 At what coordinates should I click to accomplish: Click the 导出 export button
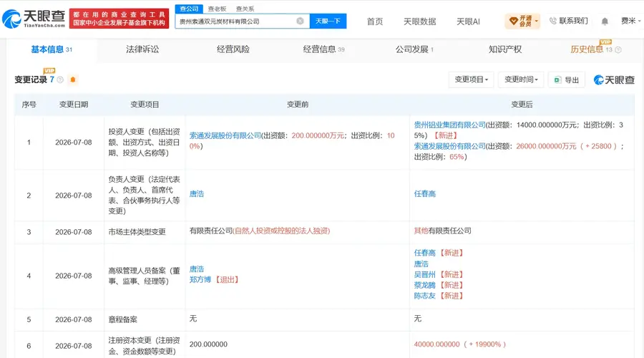coord(567,79)
